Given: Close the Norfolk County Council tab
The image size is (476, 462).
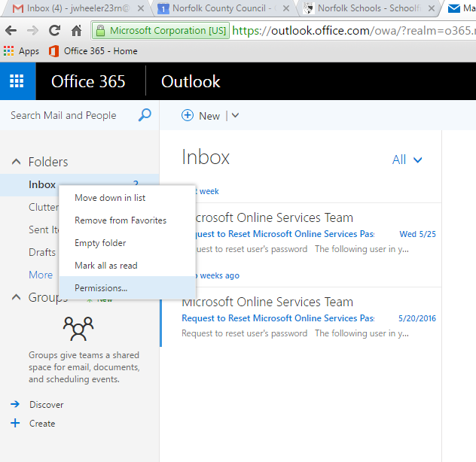Looking at the screenshot, I should [286, 8].
